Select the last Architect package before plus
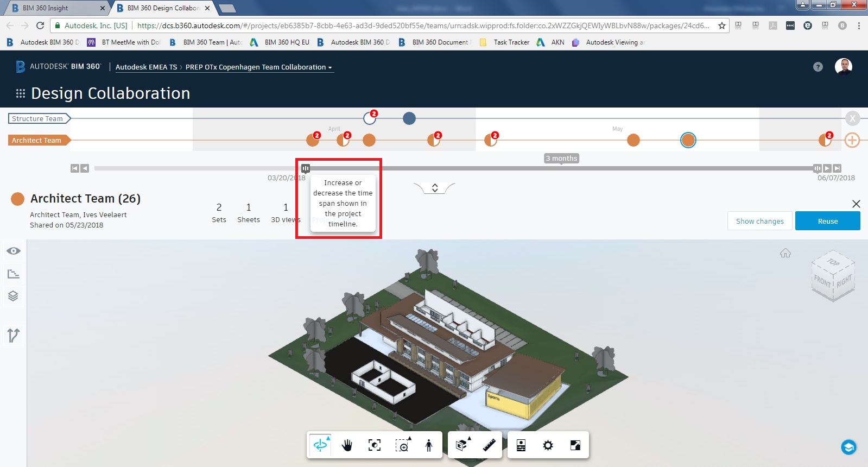This screenshot has width=868, height=467. pos(825,140)
